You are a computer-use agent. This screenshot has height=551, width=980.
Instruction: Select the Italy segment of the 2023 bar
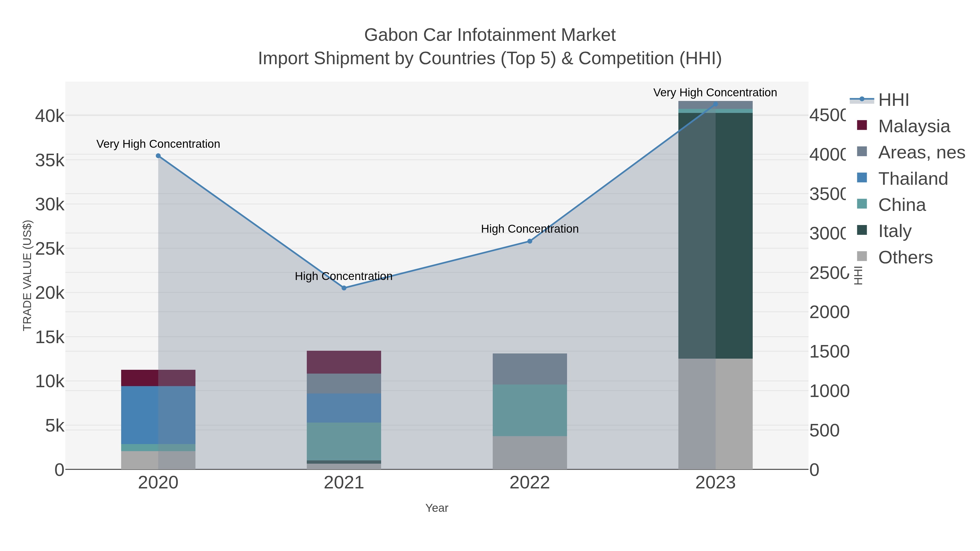(715, 236)
